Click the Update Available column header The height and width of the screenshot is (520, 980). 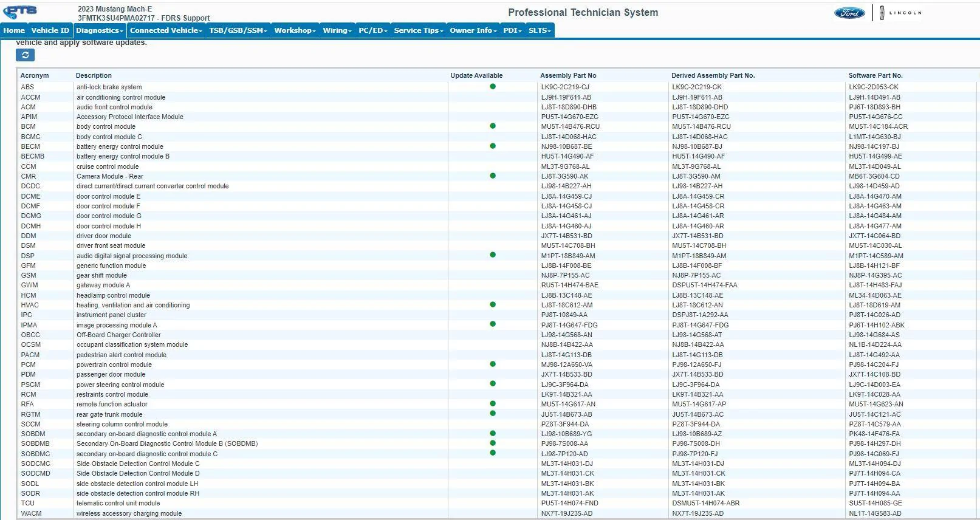pyautogui.click(x=476, y=76)
